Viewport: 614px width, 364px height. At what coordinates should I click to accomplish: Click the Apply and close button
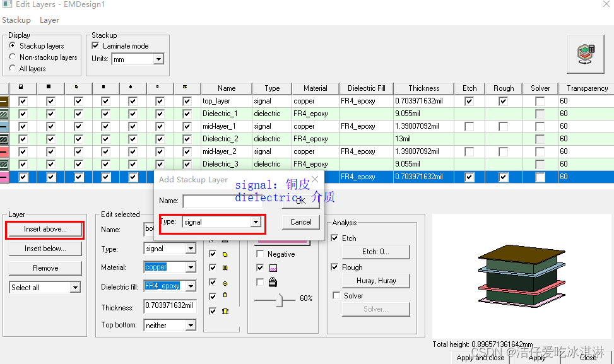point(480,358)
